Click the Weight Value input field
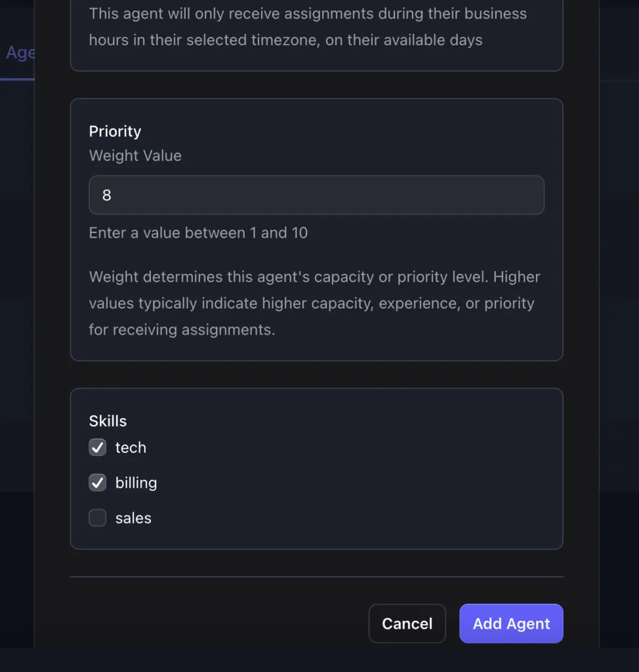 [316, 195]
